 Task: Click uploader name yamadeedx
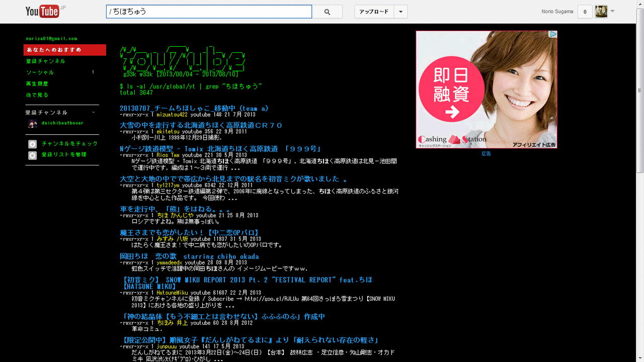pos(169,263)
